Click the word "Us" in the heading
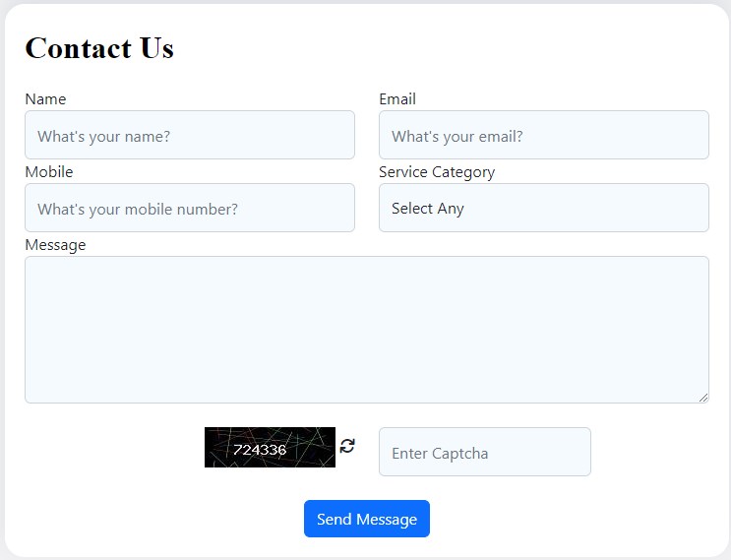This screenshot has width=731, height=560. coord(156,48)
